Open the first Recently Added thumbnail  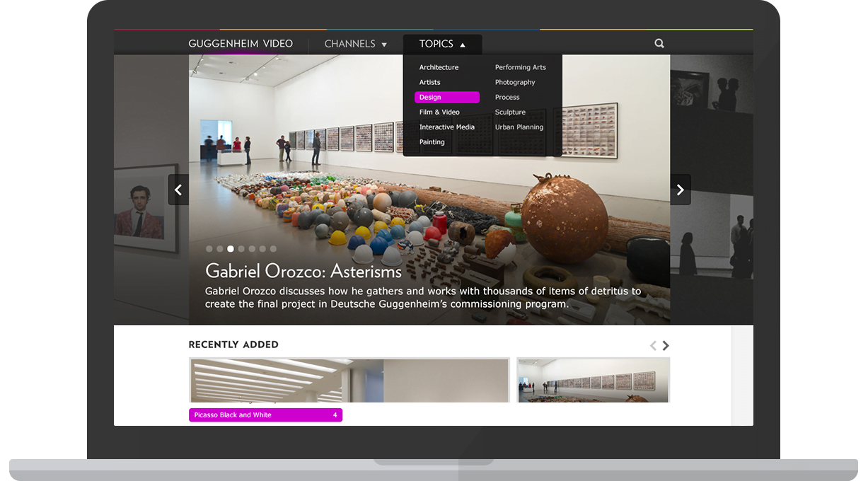click(x=347, y=380)
